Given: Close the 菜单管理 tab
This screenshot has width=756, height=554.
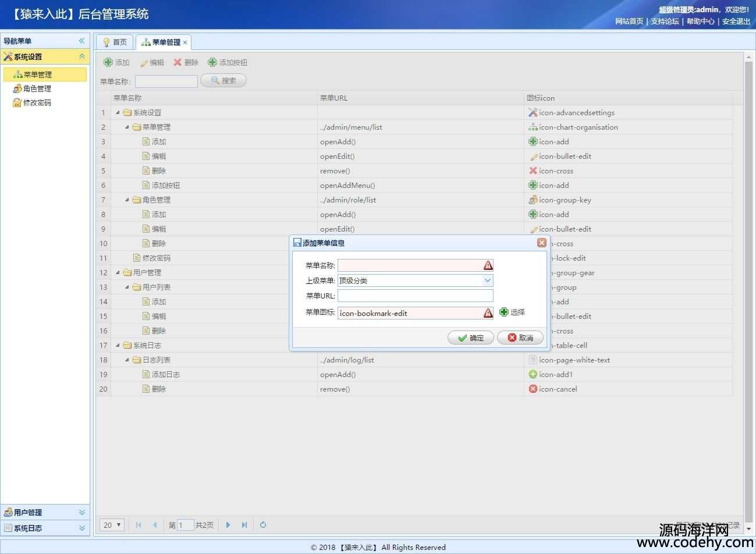Looking at the screenshot, I should click(x=185, y=42).
